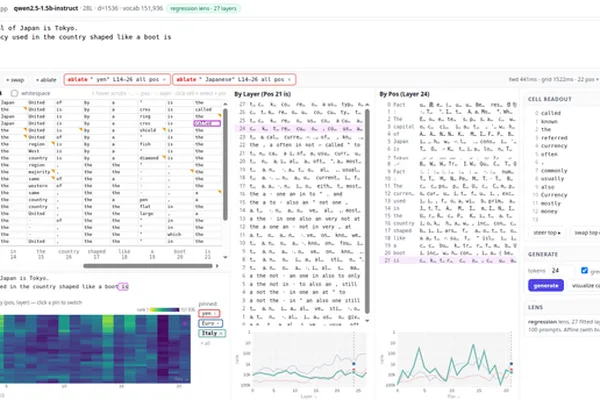The height and width of the screenshot is (400, 600).
Task: Pin all tokens with '+ all'
Action: [205, 343]
